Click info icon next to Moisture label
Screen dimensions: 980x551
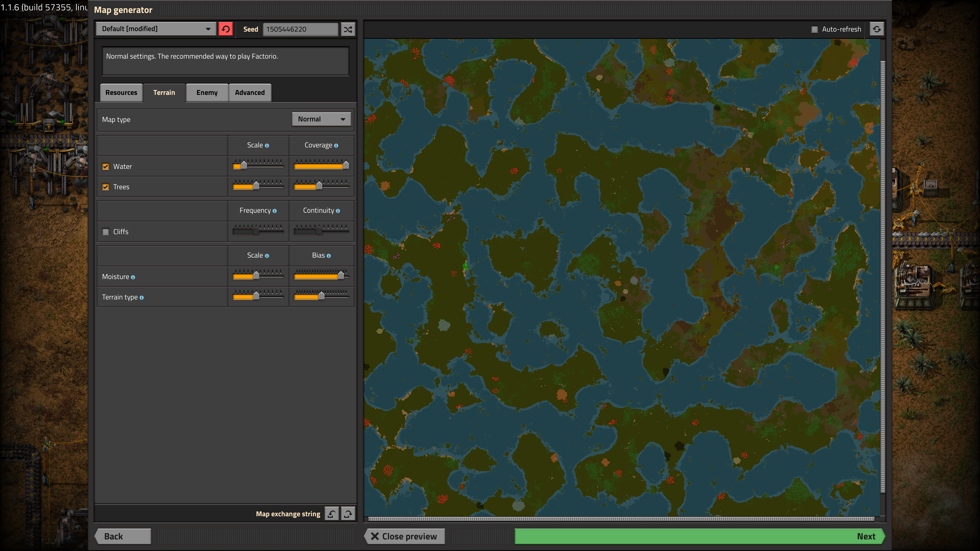[x=133, y=277]
